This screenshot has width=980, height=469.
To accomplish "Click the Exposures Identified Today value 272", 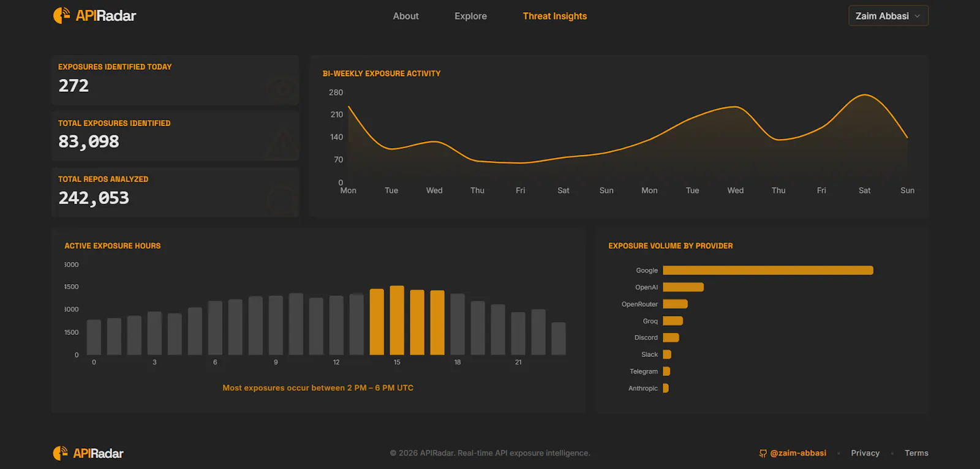I will click(x=73, y=86).
